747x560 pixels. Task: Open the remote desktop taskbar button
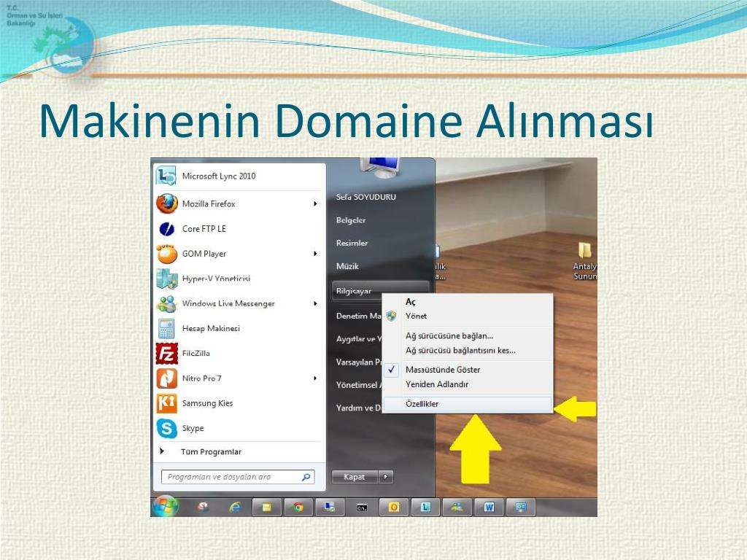click(330, 507)
